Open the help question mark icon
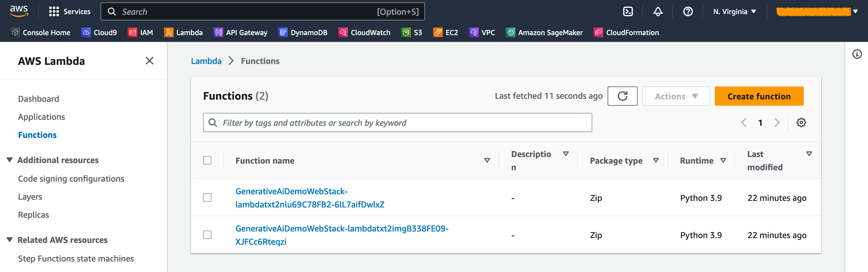 pos(688,12)
